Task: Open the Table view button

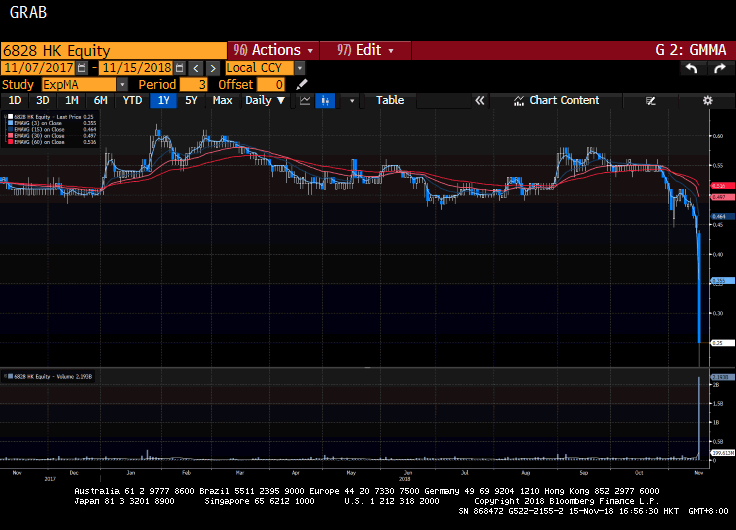Action: (390, 100)
